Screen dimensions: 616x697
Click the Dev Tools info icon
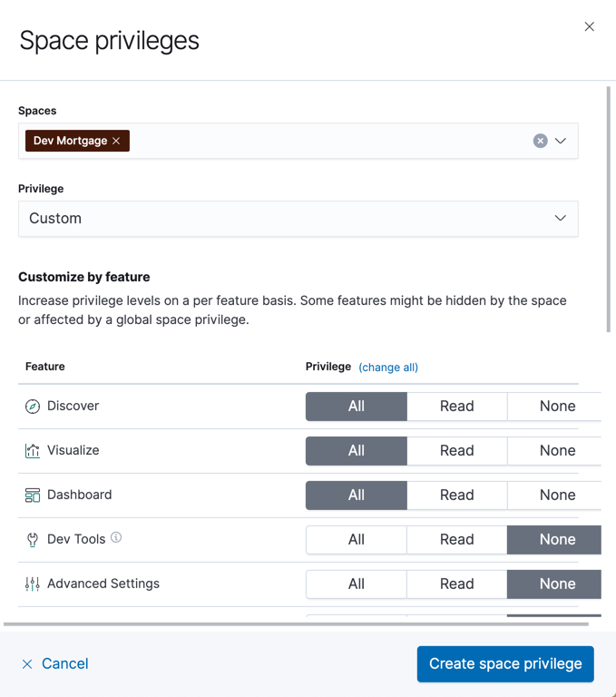pyautogui.click(x=116, y=538)
